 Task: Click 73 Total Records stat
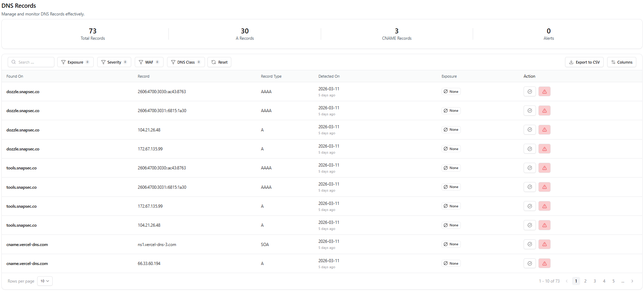tap(93, 34)
